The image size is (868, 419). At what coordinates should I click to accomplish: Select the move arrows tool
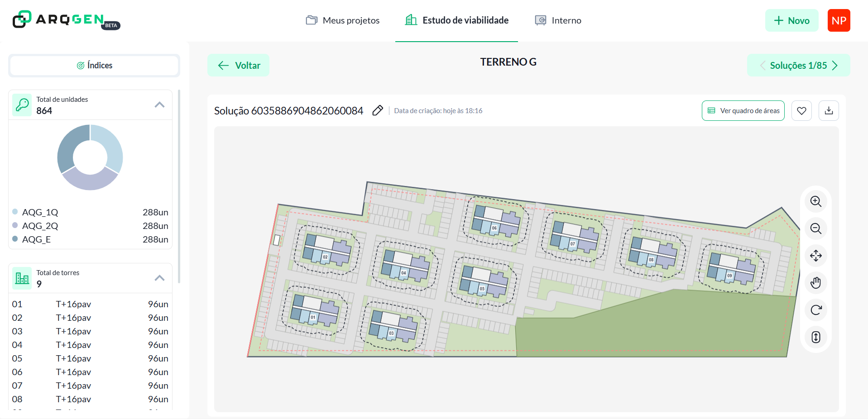click(815, 256)
